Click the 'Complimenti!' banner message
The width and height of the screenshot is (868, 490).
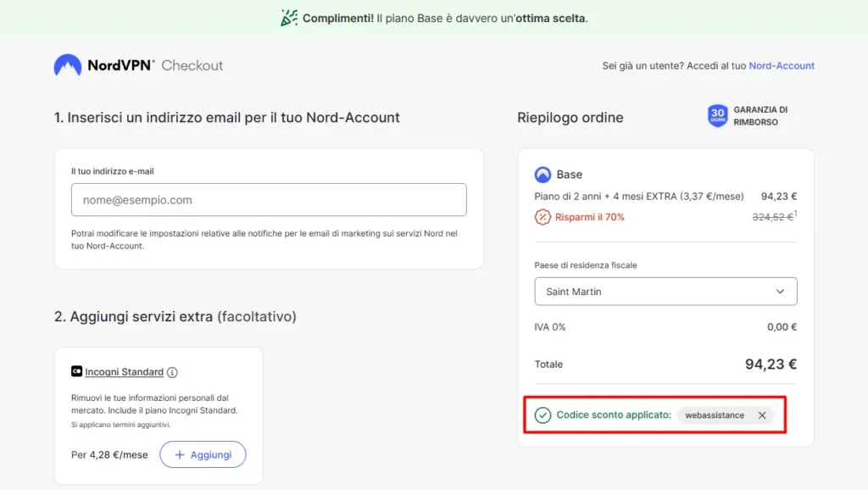point(445,19)
